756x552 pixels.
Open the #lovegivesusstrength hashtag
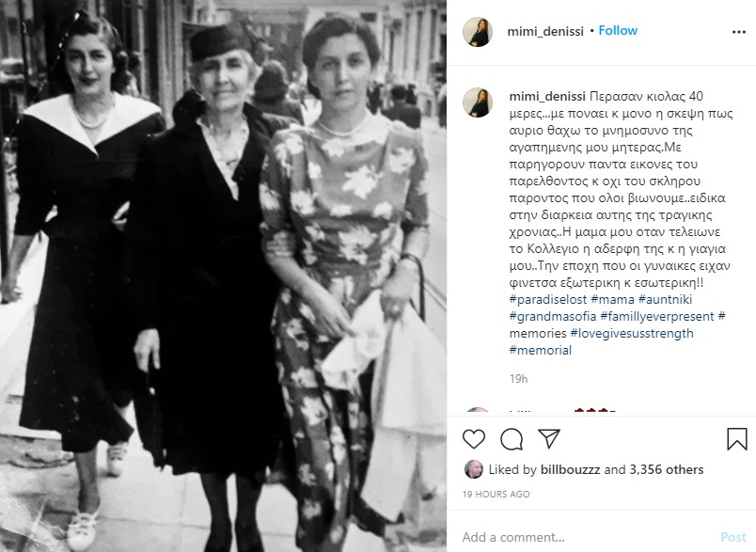(x=632, y=333)
